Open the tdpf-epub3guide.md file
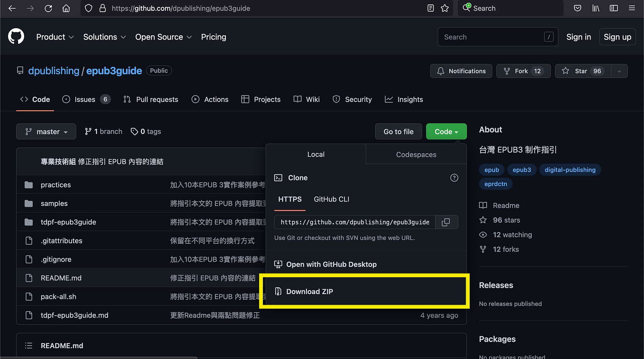Image resolution: width=644 pixels, height=359 pixels. (x=74, y=315)
